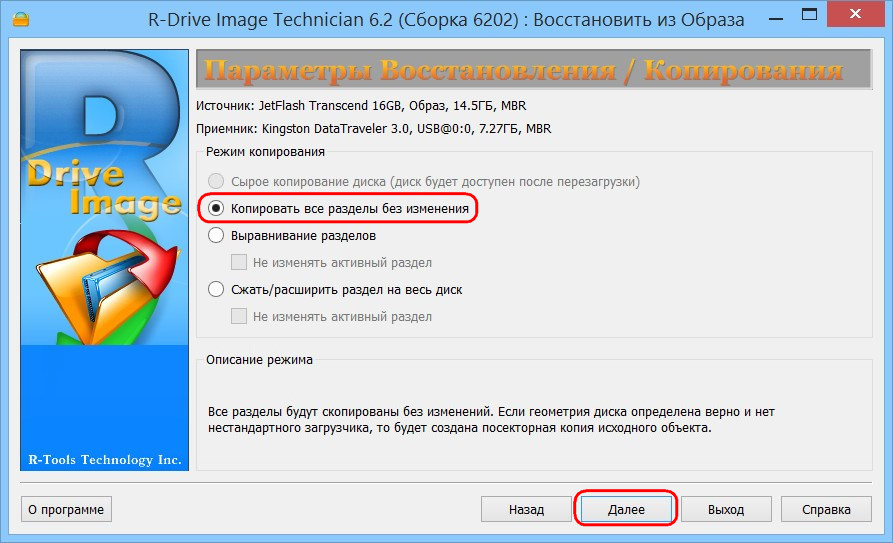Click the R-Drive Image title bar app icon

coord(21,20)
